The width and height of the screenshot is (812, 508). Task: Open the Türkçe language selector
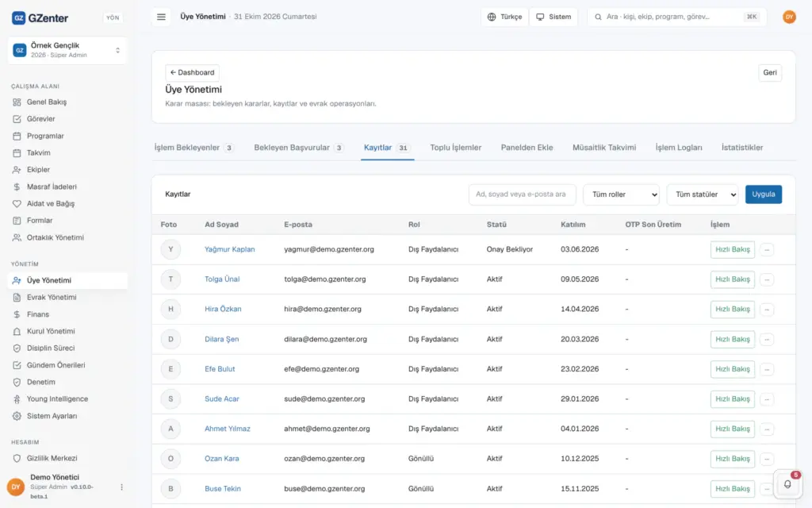point(504,17)
